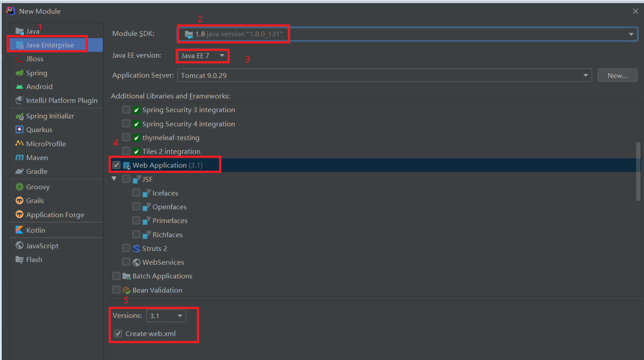Click the MicroProfile icon
This screenshot has height=360, width=644.
tap(19, 144)
